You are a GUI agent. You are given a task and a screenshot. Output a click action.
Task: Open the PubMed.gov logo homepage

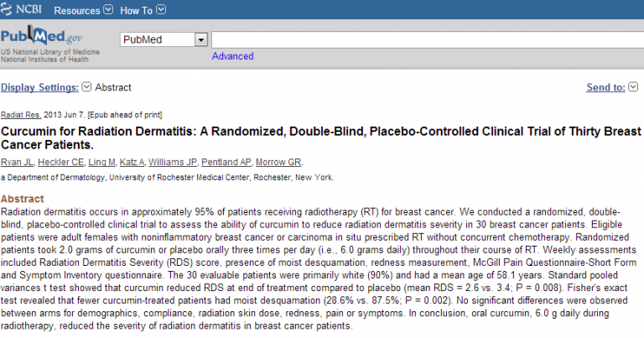click(x=41, y=37)
